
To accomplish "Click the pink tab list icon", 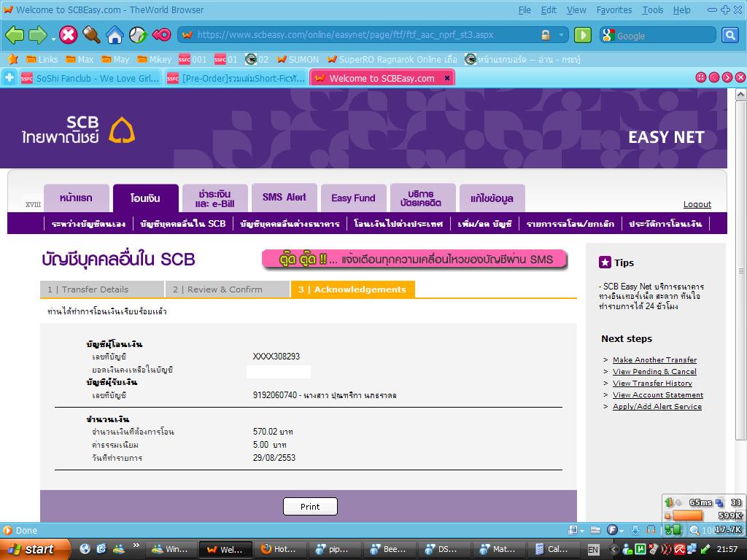I will tap(701, 77).
